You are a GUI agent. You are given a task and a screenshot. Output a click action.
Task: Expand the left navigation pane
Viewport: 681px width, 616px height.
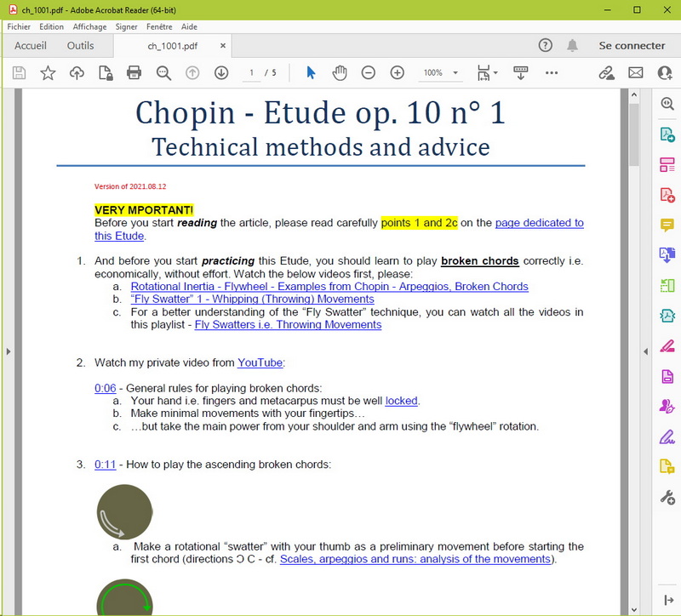click(x=9, y=351)
